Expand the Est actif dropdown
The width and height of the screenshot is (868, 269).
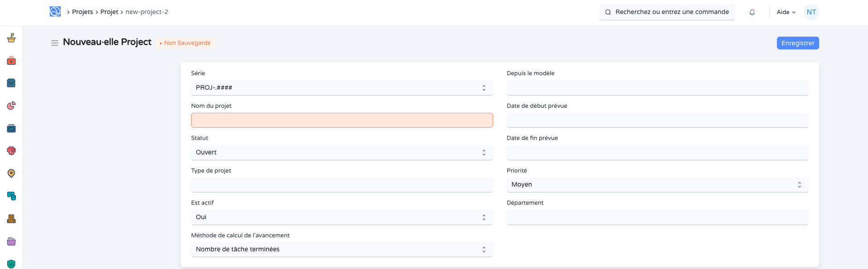tap(341, 217)
